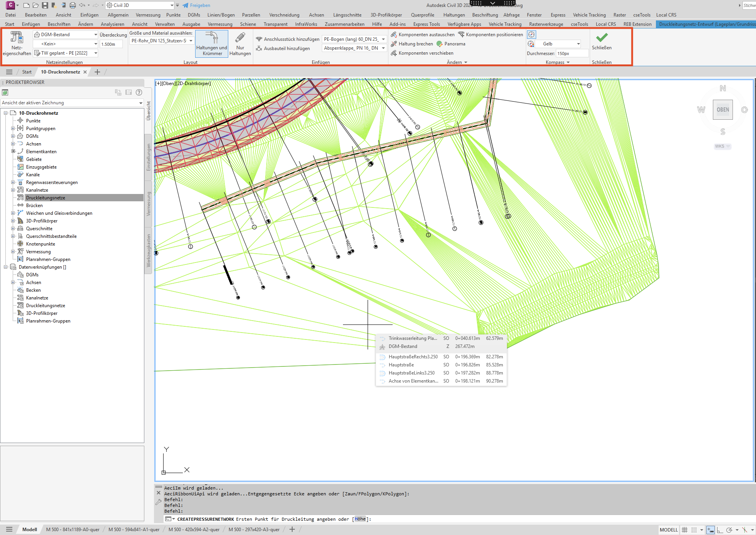The height and width of the screenshot is (535, 756).
Task: Click Save icon in quick access toolbar
Action: [45, 5]
